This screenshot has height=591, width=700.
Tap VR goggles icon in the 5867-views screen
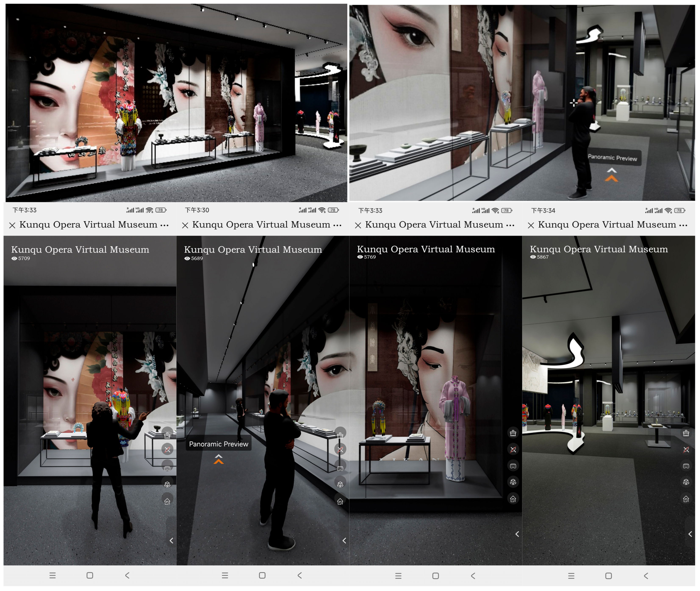(x=686, y=466)
